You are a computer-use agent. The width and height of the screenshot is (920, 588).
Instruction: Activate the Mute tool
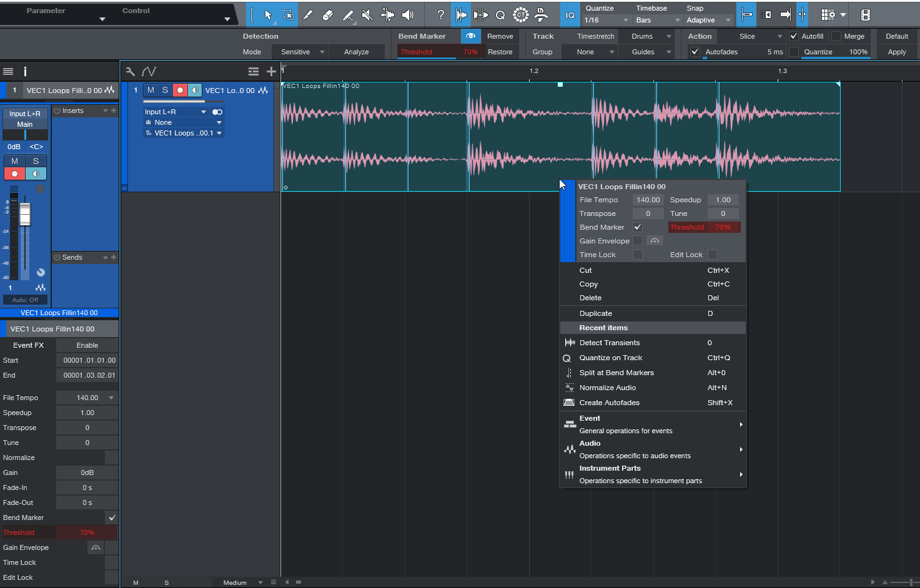(x=367, y=15)
